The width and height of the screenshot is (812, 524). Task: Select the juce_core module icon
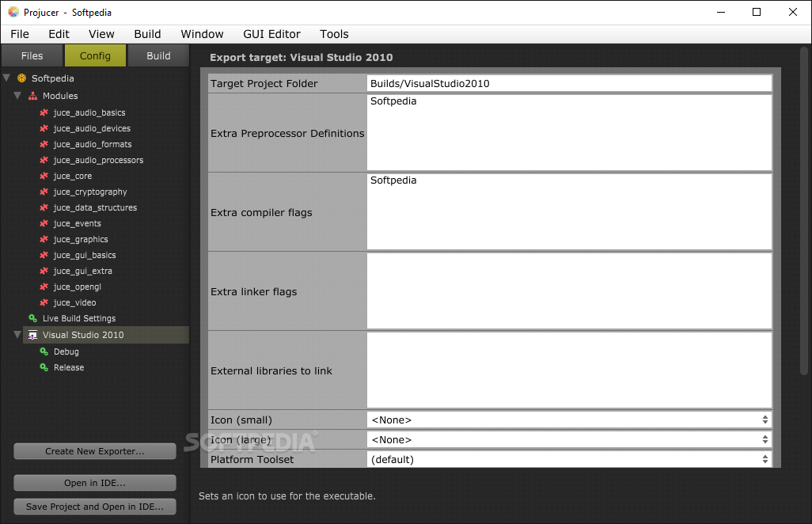tap(44, 176)
